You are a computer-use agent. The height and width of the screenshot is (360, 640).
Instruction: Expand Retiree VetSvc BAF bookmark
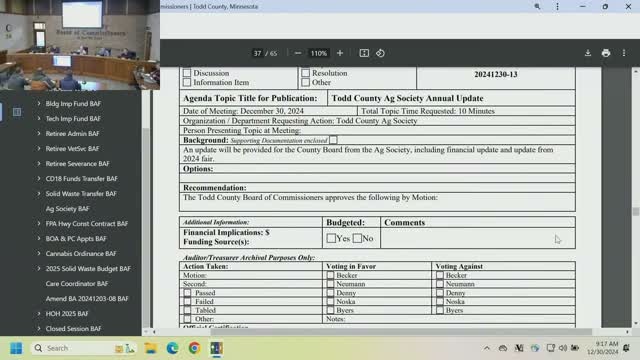click(39, 149)
